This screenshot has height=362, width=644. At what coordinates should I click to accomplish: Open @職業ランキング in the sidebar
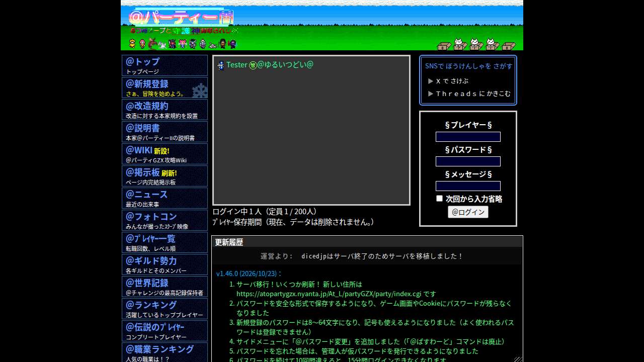click(165, 352)
